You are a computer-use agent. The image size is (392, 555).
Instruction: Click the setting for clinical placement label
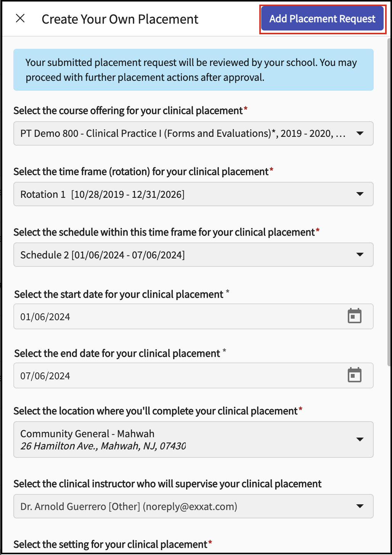click(x=111, y=544)
